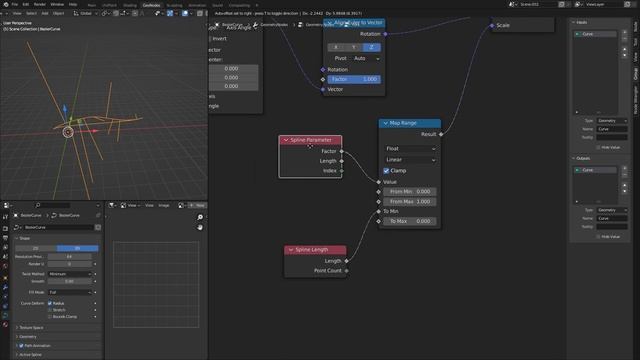This screenshot has height=360, width=640.
Task: Collapse the Spline Parameter node chevron
Action: coord(286,140)
